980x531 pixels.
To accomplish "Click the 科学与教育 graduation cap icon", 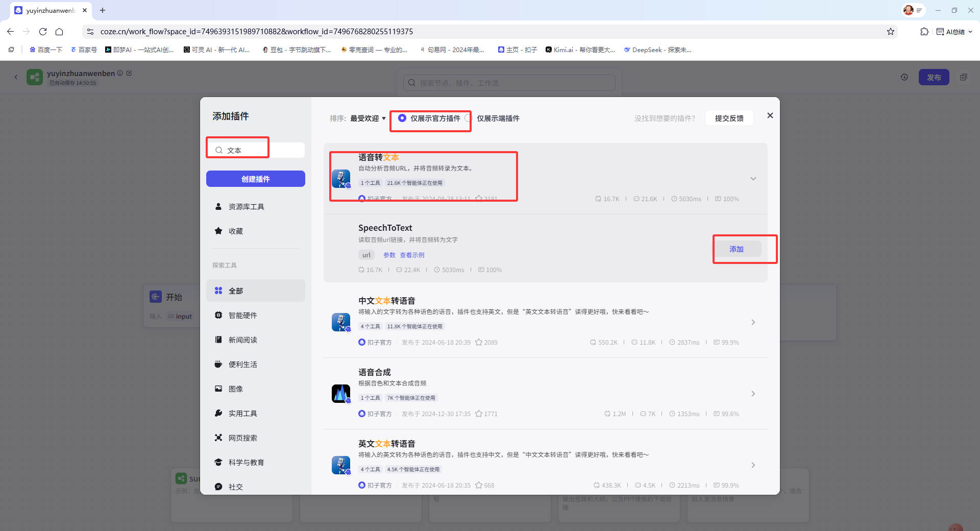I will (x=218, y=462).
